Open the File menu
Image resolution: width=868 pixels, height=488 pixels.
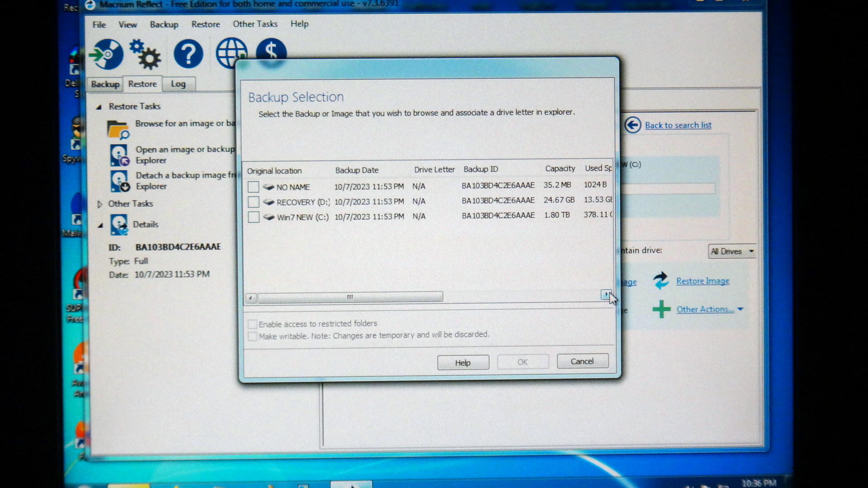(x=99, y=24)
